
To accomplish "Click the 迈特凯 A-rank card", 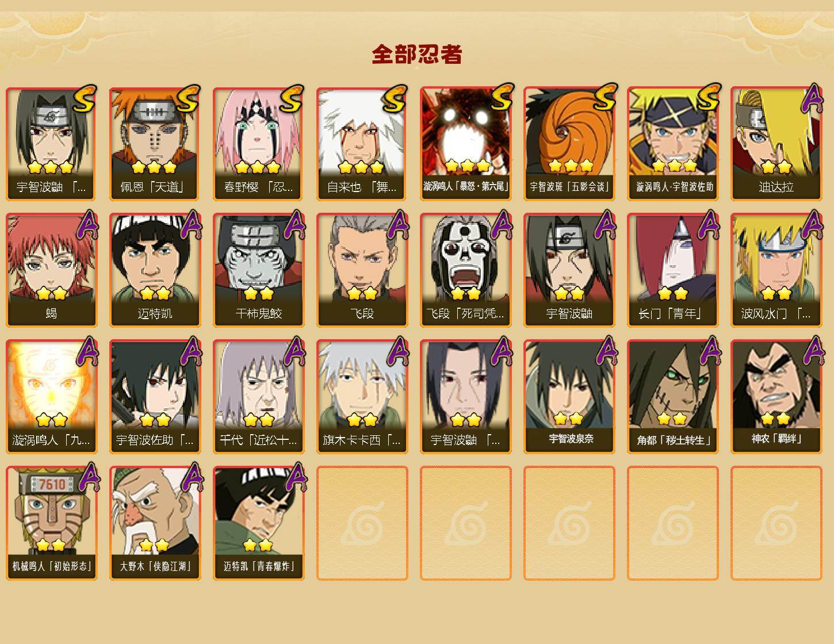I will [x=155, y=270].
